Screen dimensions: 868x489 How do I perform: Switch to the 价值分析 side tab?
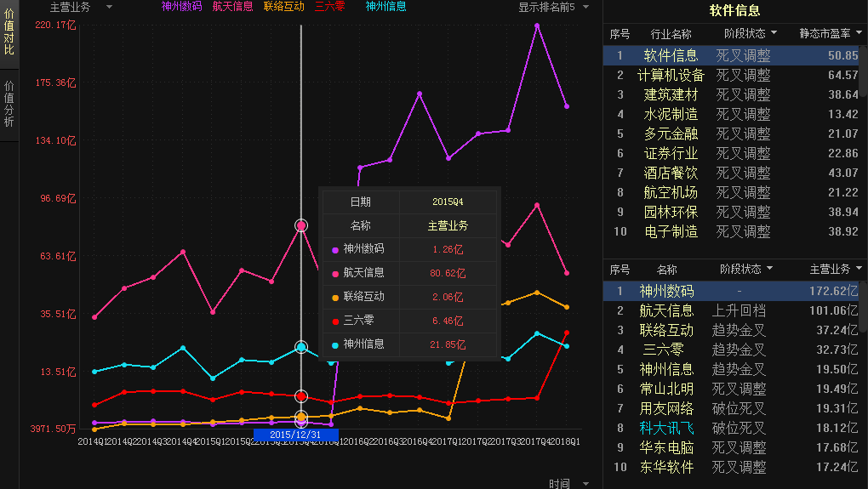[x=9, y=104]
